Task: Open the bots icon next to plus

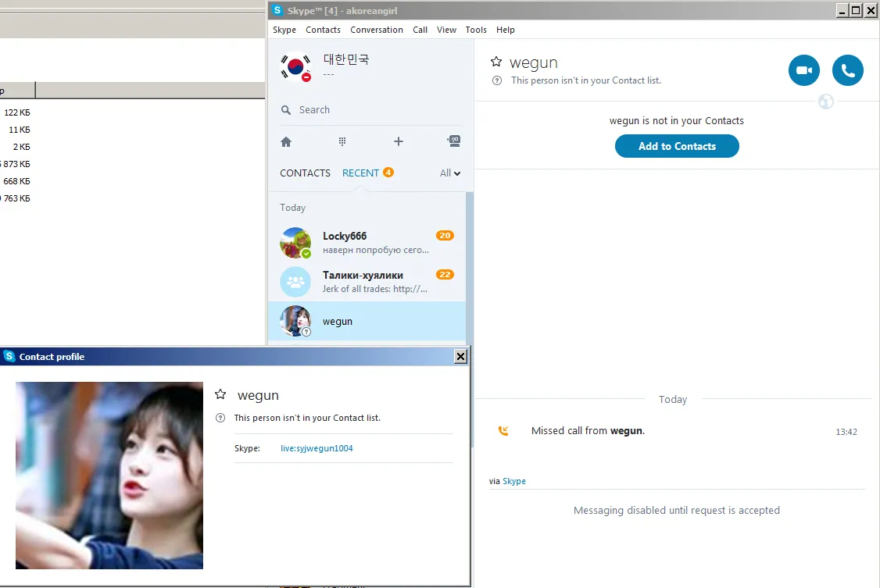Action: 454,141
